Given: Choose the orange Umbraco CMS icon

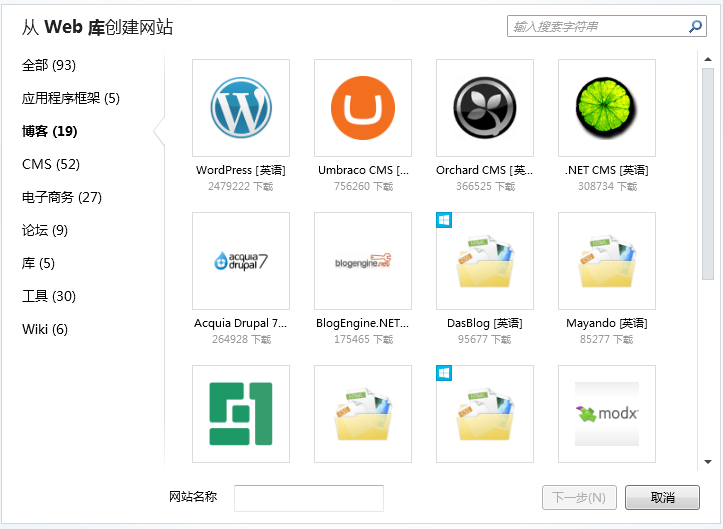Looking at the screenshot, I should [x=363, y=108].
